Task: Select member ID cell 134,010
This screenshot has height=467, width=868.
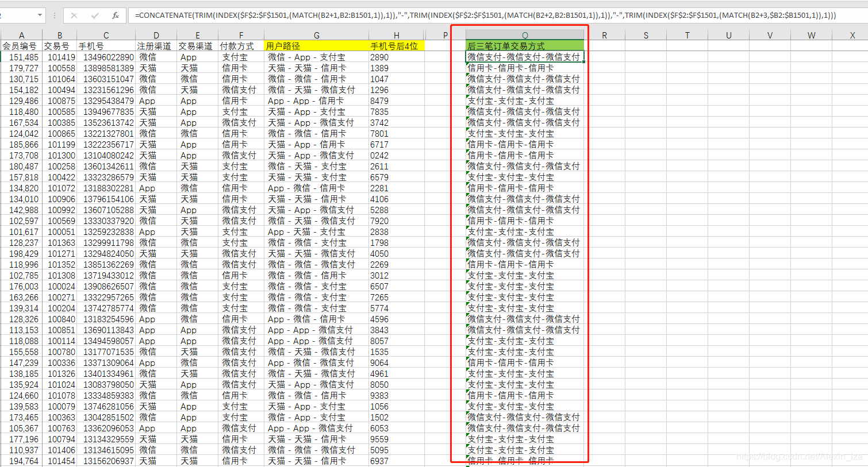Action: coord(22,199)
